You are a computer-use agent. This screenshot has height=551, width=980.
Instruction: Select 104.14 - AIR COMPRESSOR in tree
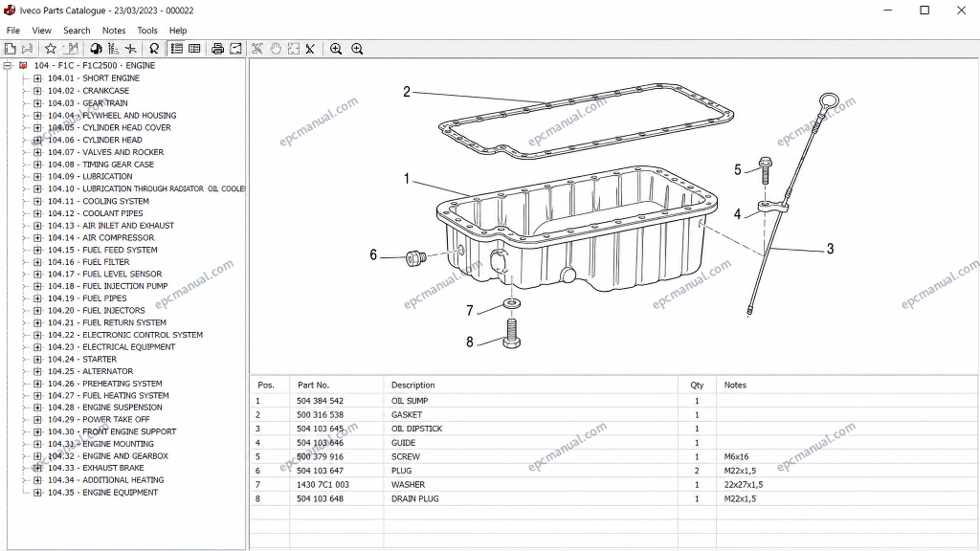point(100,237)
